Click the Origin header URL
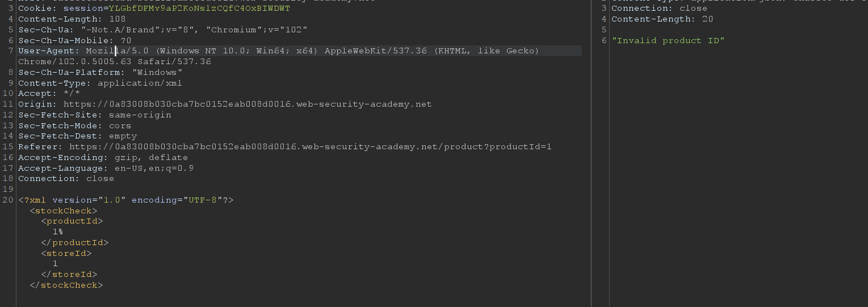Viewport: 868px width, 307px height. (248, 104)
